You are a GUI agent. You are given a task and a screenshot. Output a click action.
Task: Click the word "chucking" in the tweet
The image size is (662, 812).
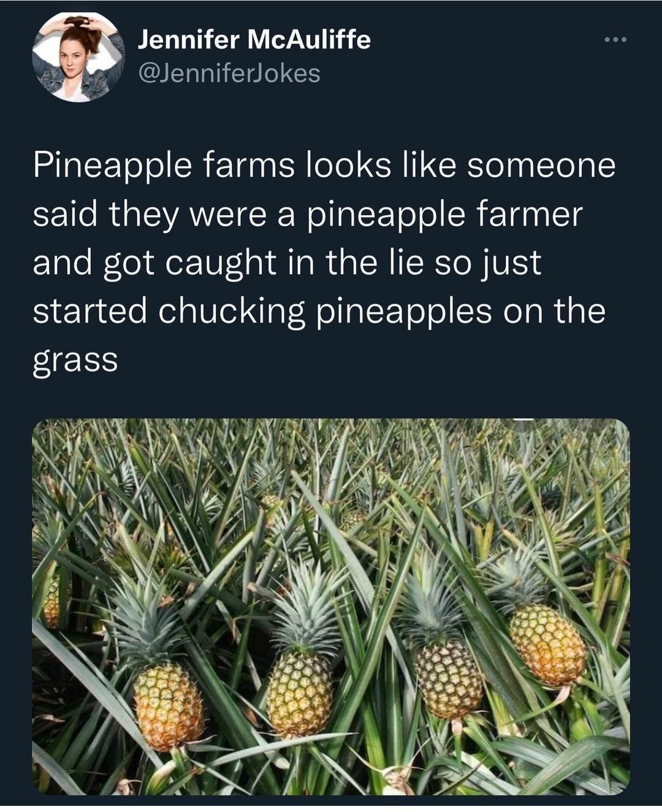point(232,311)
